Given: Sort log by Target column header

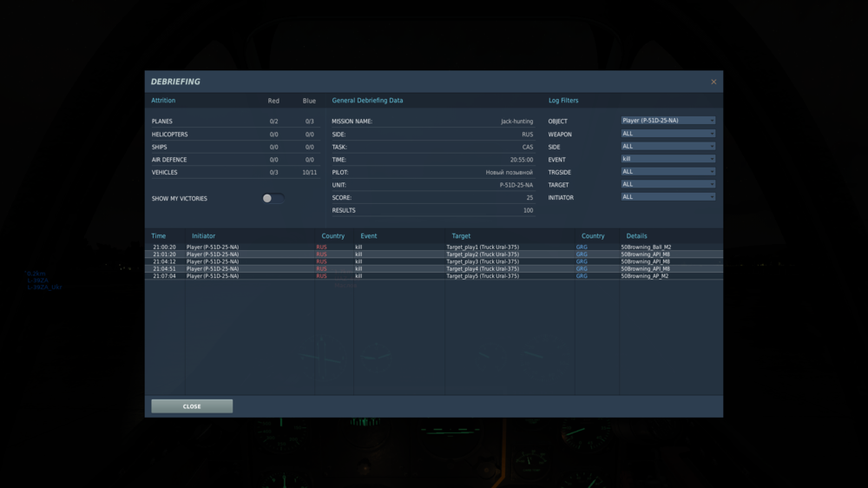Looking at the screenshot, I should pos(461,236).
